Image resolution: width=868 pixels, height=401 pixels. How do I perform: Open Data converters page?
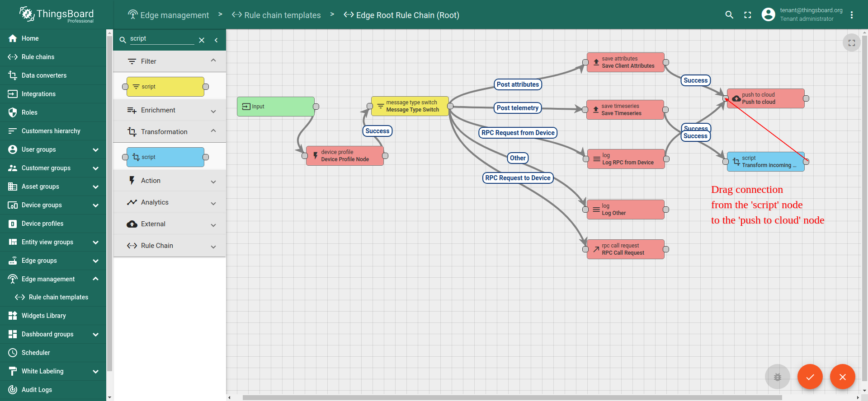pos(53,75)
